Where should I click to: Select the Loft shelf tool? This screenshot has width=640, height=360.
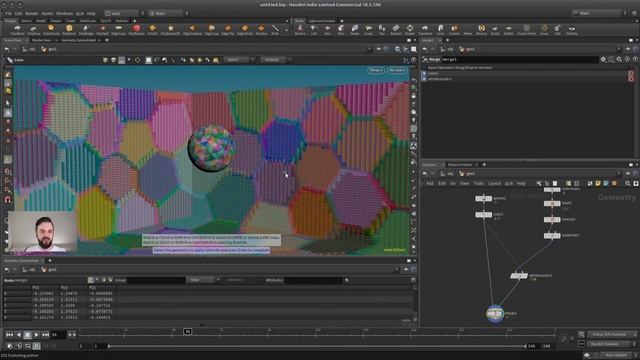pos(314,29)
